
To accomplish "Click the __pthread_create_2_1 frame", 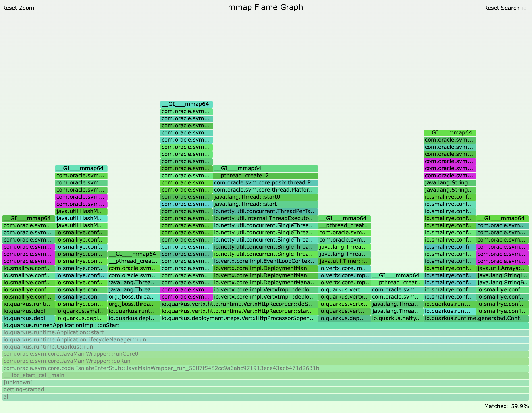I will point(265,176).
